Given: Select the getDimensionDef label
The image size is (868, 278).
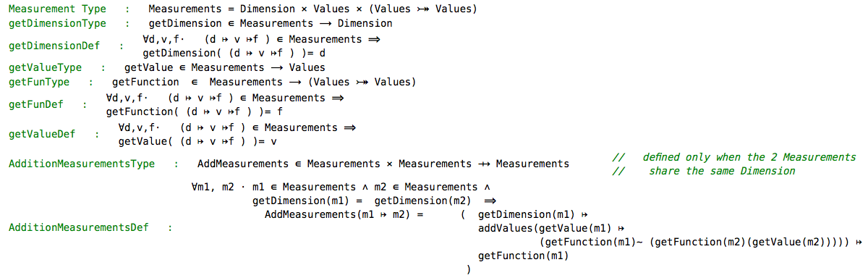Looking at the screenshot, I should 54,46.
